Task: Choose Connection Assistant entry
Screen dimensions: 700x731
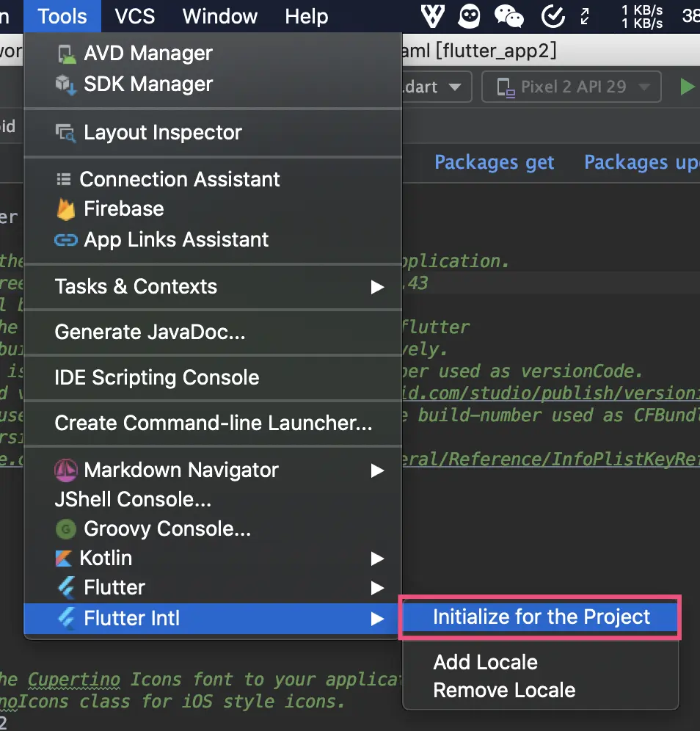Action: (213, 180)
